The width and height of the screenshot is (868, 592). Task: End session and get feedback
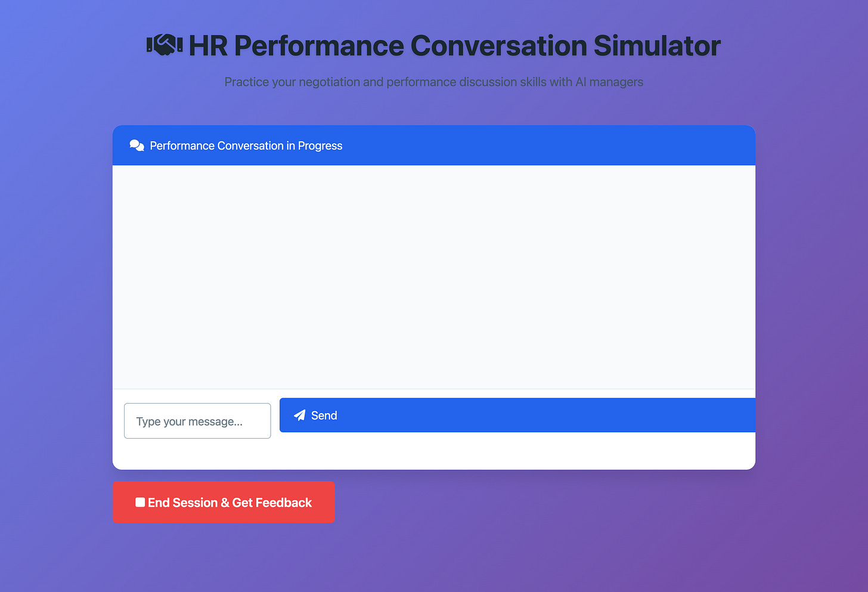tap(224, 502)
